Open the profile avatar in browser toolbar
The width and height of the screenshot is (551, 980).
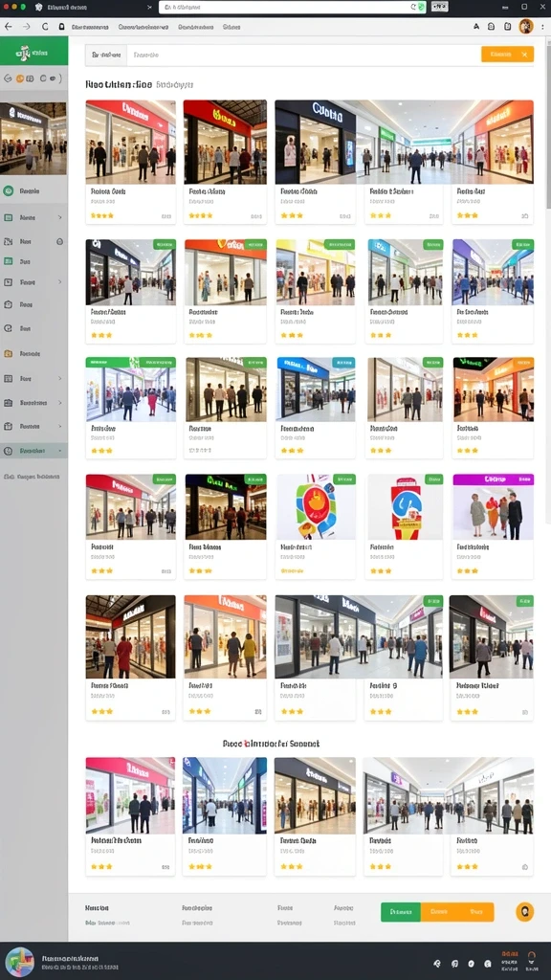click(526, 26)
